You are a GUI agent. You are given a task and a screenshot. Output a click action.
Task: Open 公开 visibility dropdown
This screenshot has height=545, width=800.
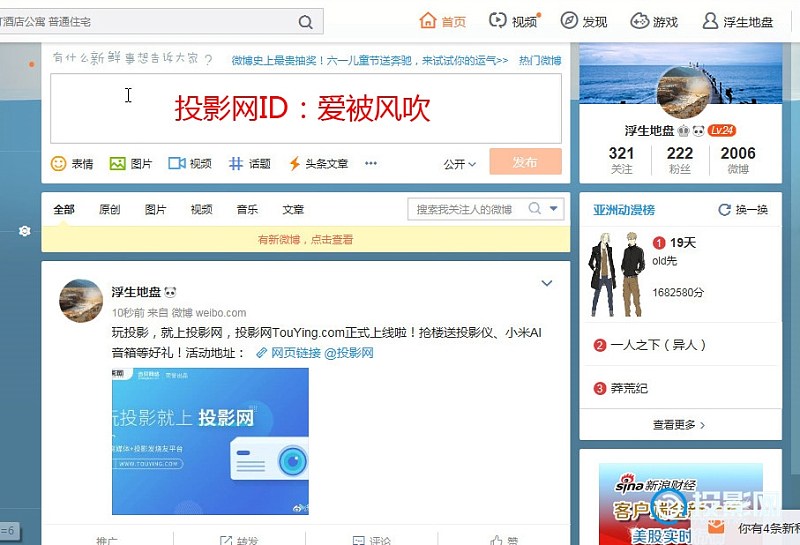(459, 164)
